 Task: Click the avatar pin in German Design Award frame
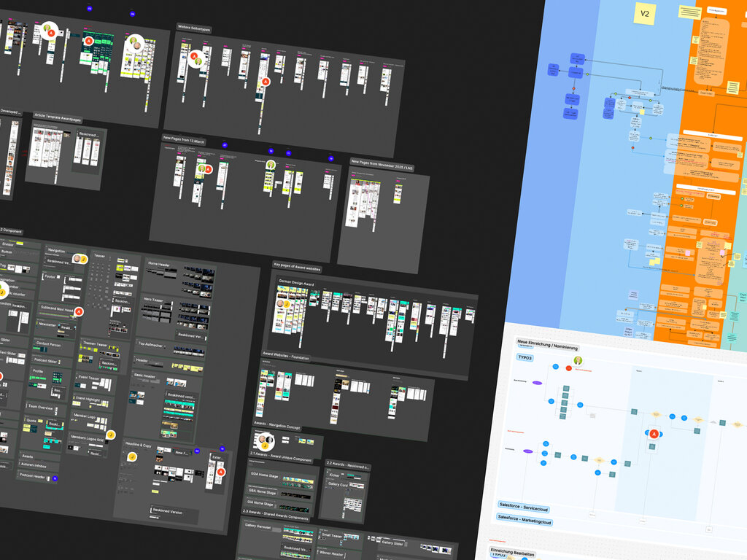coord(280,303)
